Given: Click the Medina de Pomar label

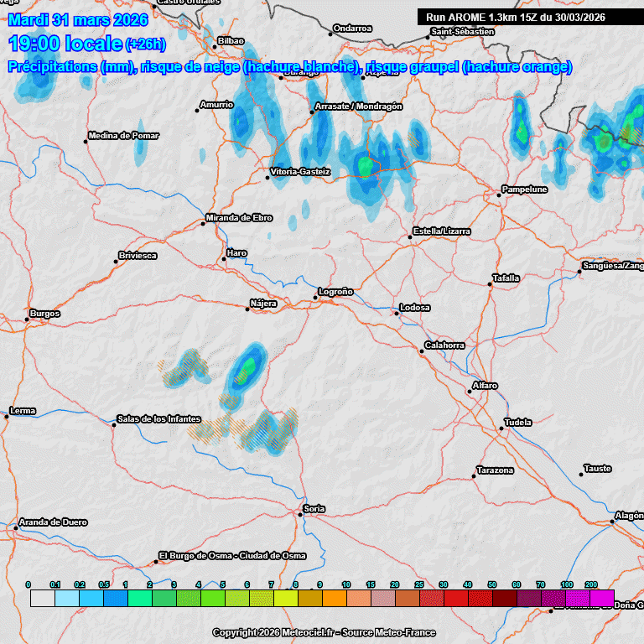Looking at the screenshot, I should (123, 136).
